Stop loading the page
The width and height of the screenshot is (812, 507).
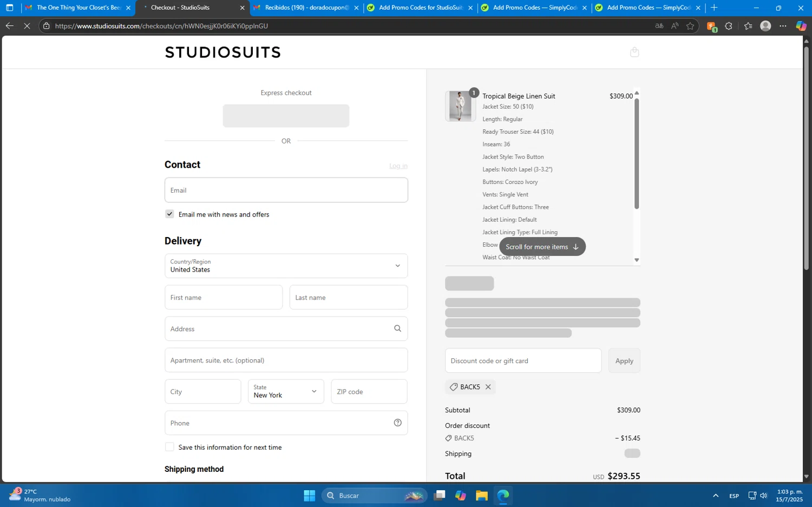(27, 26)
